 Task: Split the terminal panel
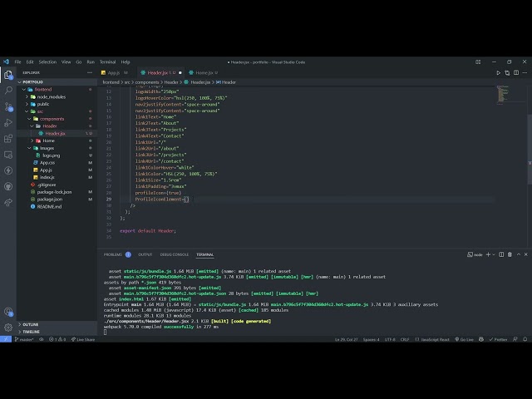tap(501, 254)
